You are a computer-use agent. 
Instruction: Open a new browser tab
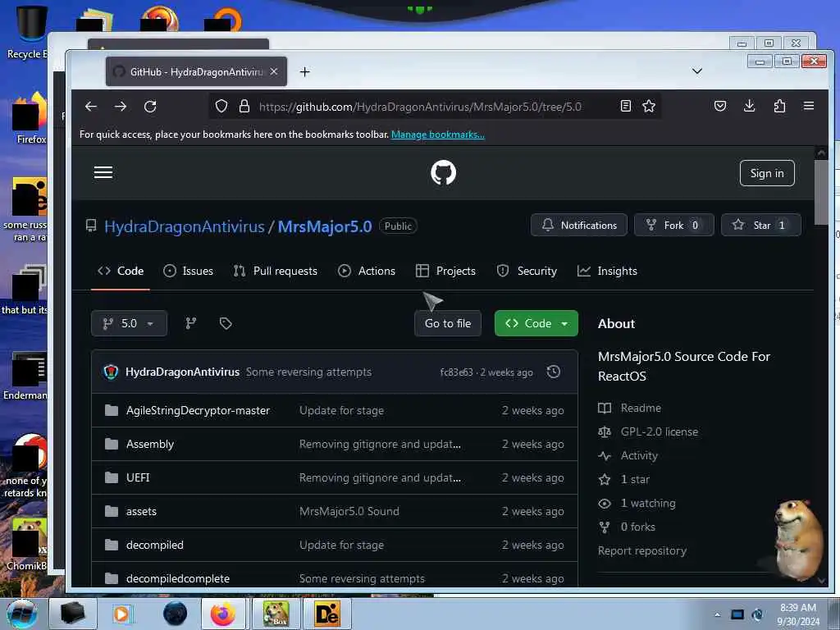pos(305,72)
